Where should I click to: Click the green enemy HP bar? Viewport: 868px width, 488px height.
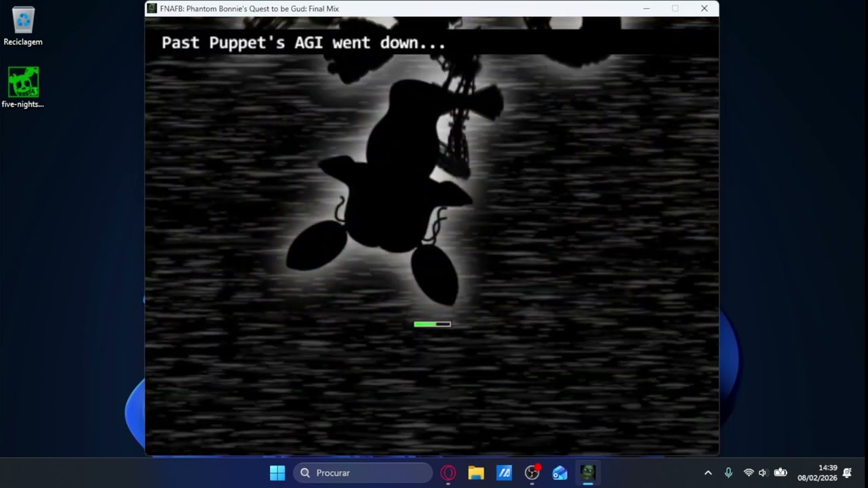pyautogui.click(x=432, y=324)
